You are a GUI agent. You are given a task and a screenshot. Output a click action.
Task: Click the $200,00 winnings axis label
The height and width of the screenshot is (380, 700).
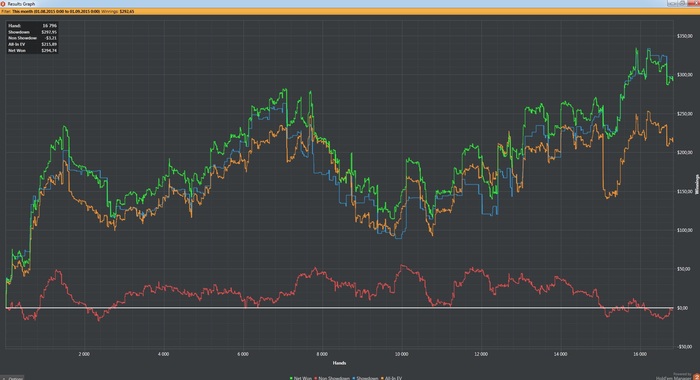pos(684,153)
